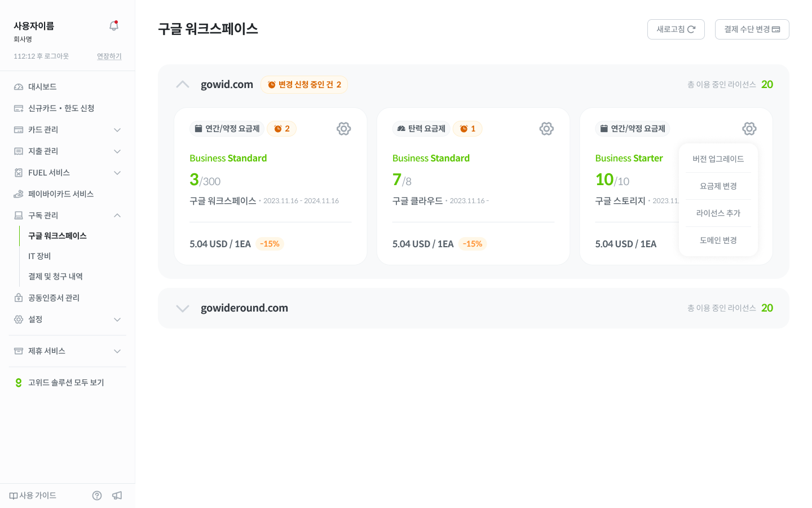Click the notification bell icon
Image resolution: width=812 pixels, height=508 pixels.
click(114, 26)
